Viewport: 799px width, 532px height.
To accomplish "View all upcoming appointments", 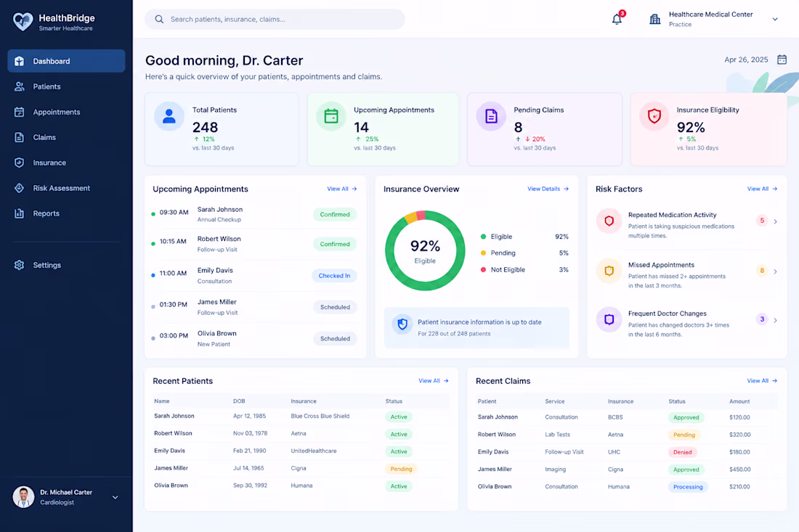I will [x=342, y=189].
